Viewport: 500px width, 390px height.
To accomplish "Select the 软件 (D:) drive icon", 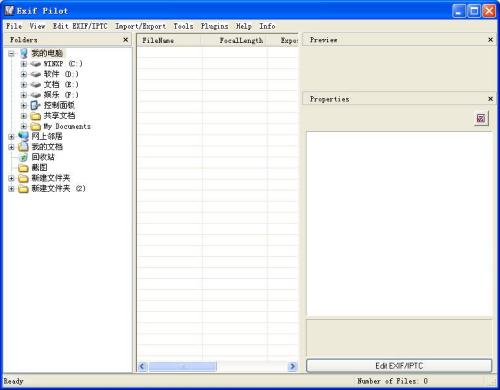I will [36, 74].
